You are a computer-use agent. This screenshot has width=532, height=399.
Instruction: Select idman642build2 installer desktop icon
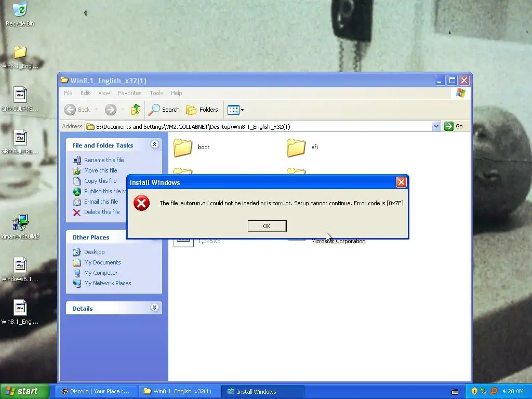point(20,227)
